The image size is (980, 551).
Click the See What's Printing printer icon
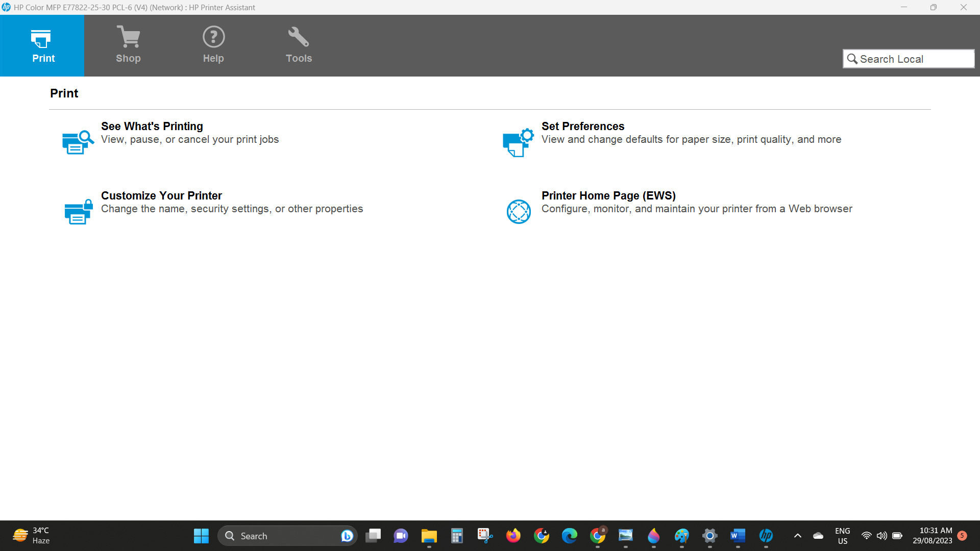pos(78,142)
